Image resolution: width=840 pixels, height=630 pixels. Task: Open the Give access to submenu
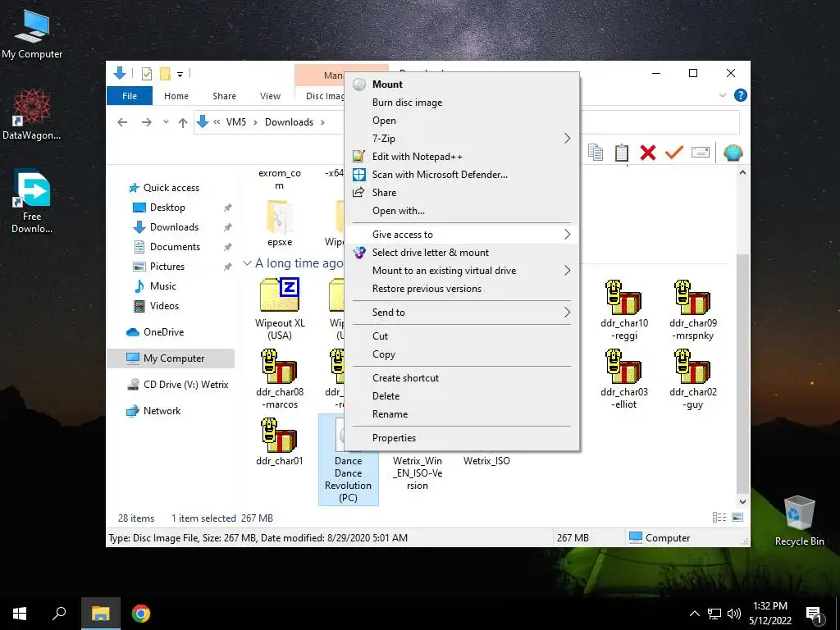click(461, 234)
